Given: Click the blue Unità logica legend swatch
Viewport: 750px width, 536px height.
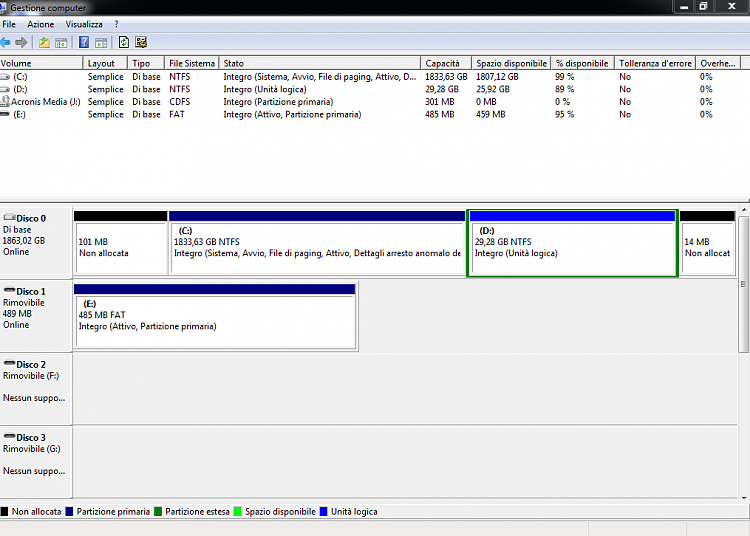Looking at the screenshot, I should 323,512.
